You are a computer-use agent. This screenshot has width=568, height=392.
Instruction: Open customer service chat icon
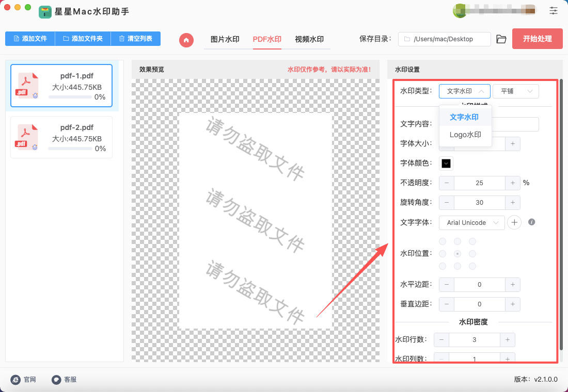point(57,380)
